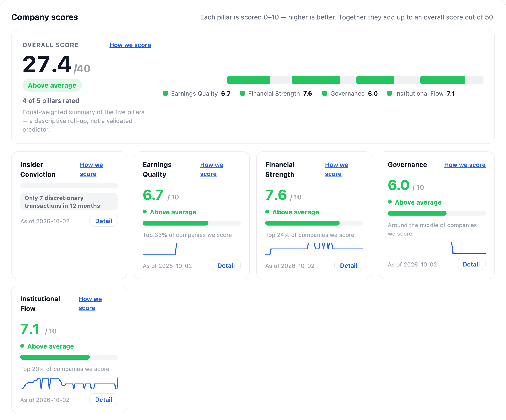Click the Governance sparkline chart
506x420 pixels.
[437, 248]
